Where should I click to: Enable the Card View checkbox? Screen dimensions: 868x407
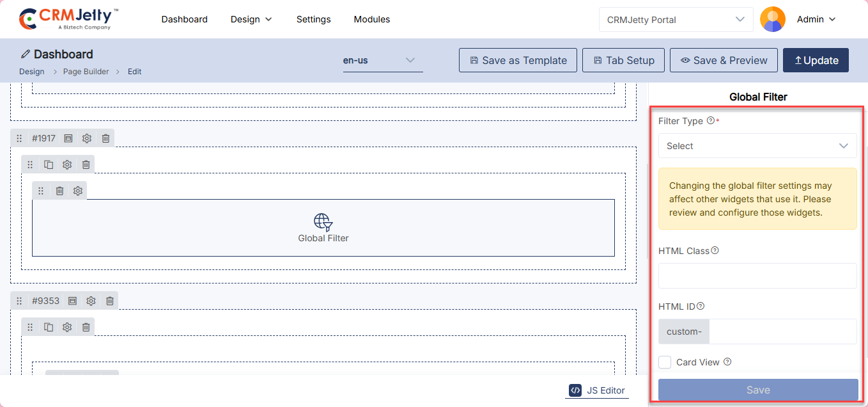click(665, 362)
